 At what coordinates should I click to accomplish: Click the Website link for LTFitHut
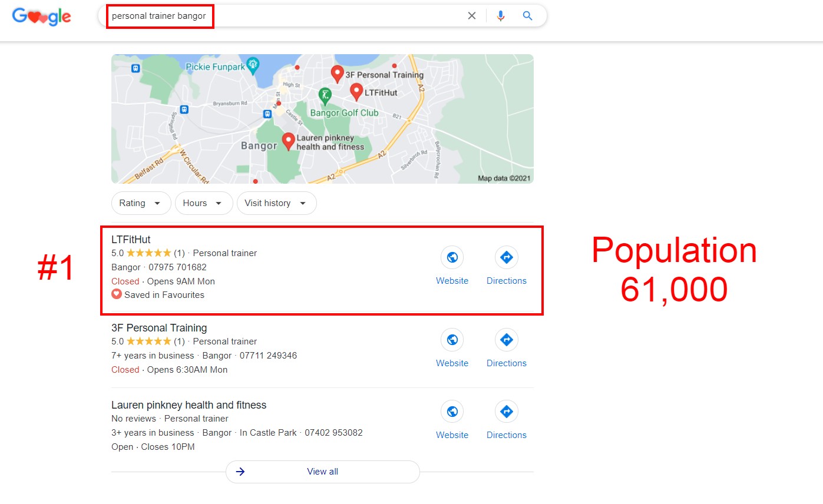(452, 281)
